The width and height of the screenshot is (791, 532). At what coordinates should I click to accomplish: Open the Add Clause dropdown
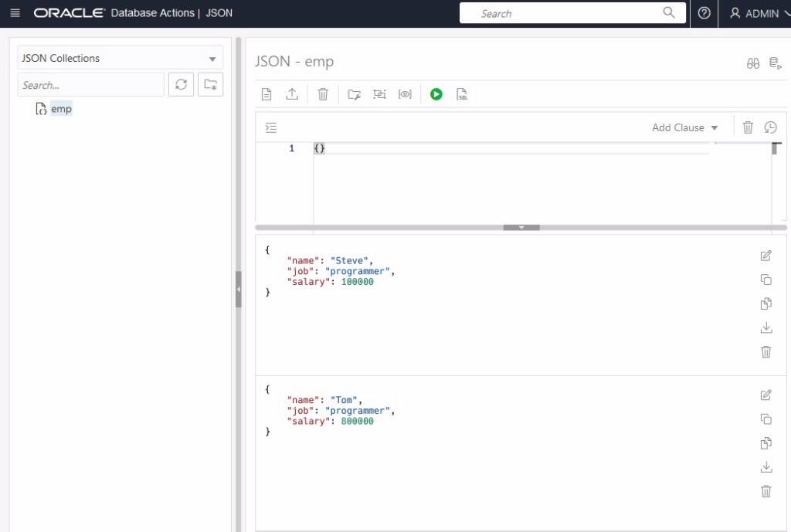click(683, 127)
